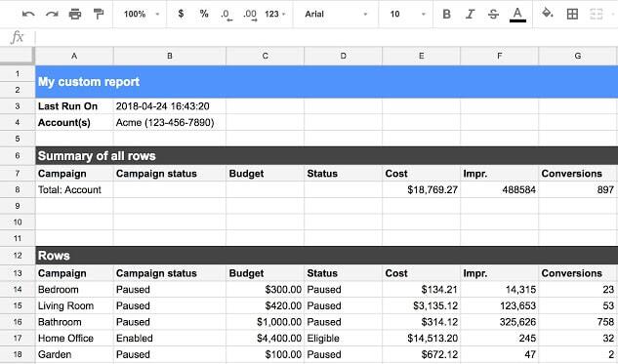
Task: Click the 'Garden' campaign cell
Action: click(74, 354)
